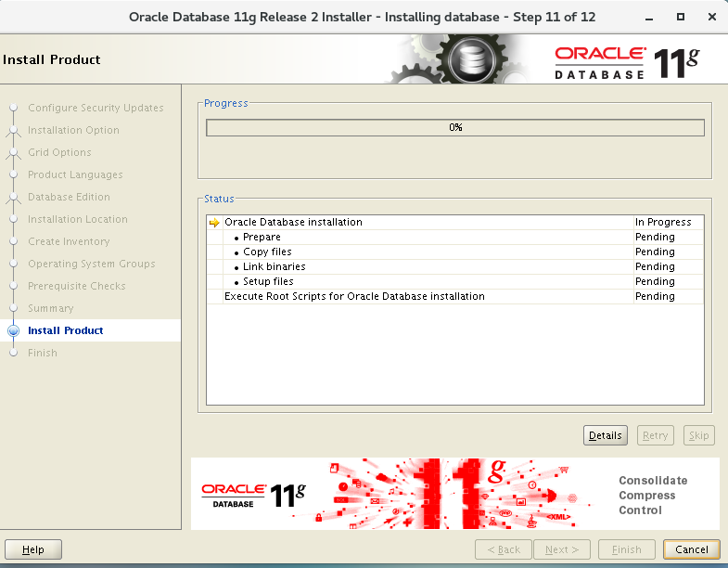Select Install Product step in sidebar
The width and height of the screenshot is (728, 568).
pyautogui.click(x=66, y=330)
